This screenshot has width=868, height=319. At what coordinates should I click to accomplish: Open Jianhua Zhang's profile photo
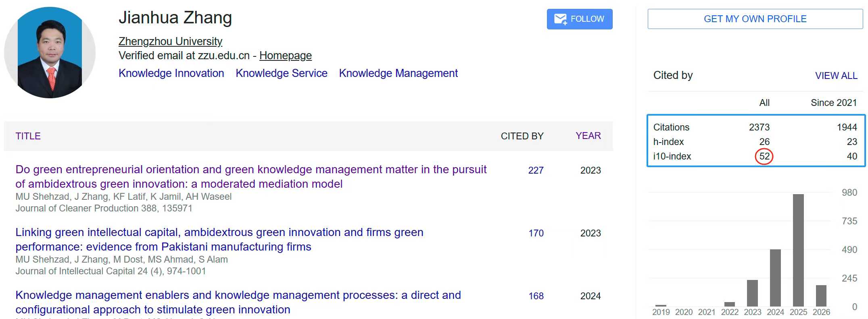[50, 53]
